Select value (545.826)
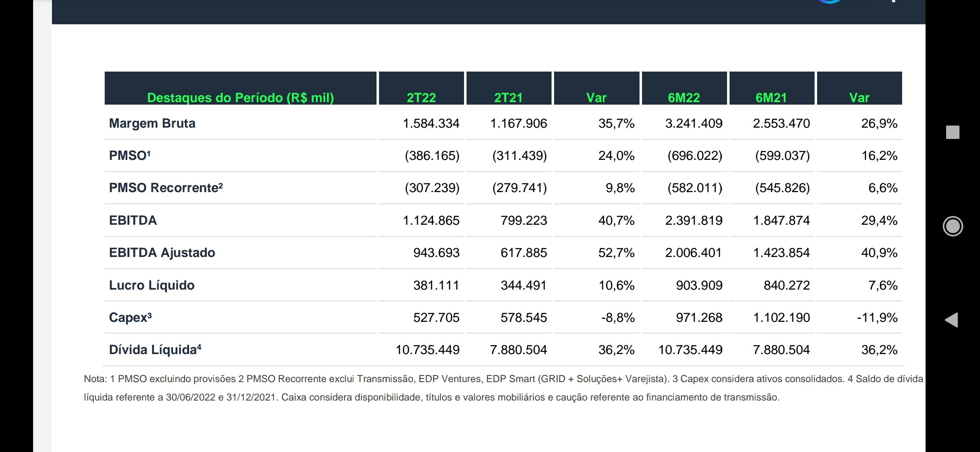 (x=782, y=188)
